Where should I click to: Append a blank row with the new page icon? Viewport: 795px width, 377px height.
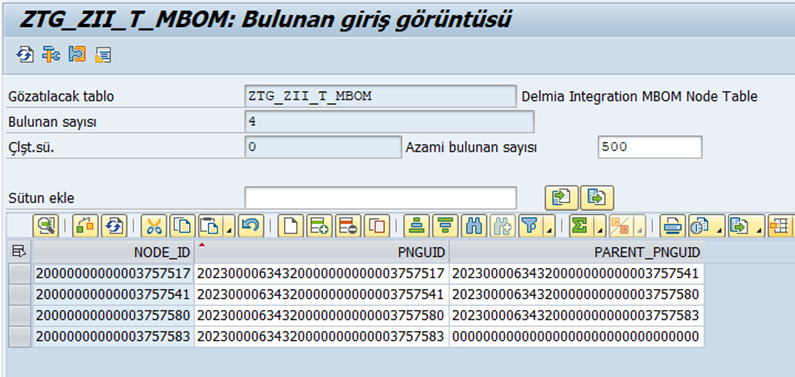tap(291, 227)
